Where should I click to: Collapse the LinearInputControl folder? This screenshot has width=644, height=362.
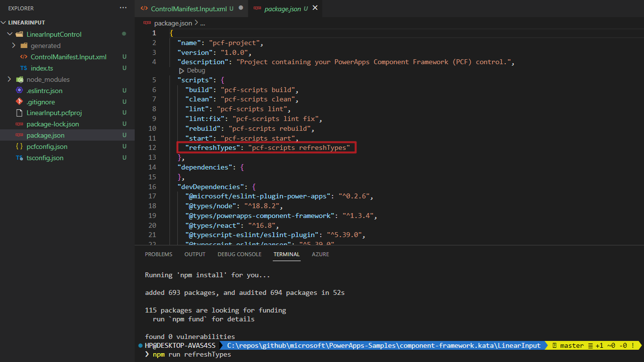pos(10,34)
